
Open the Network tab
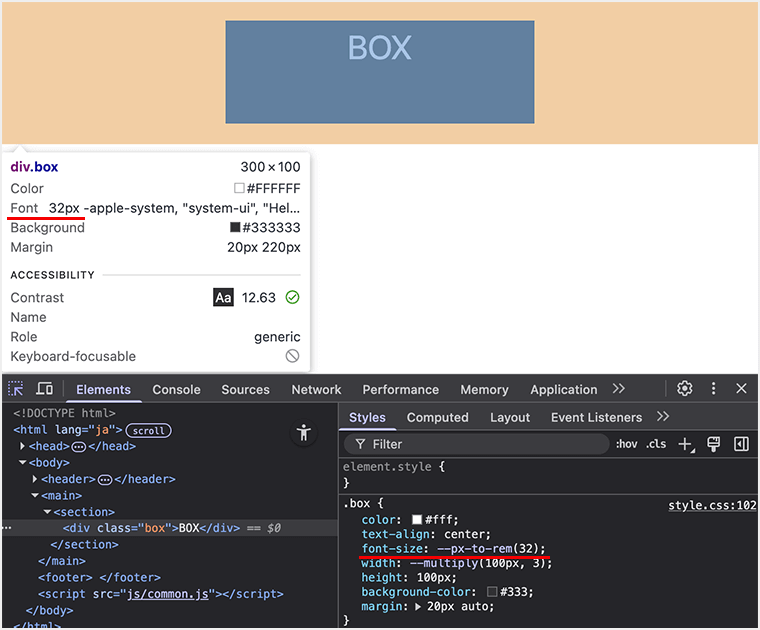[x=316, y=390]
